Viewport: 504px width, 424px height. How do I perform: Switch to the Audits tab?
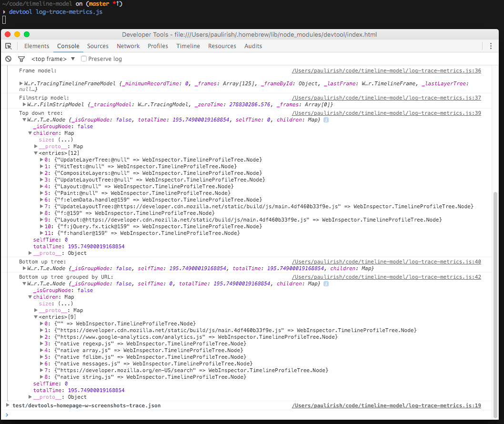pyautogui.click(x=253, y=46)
